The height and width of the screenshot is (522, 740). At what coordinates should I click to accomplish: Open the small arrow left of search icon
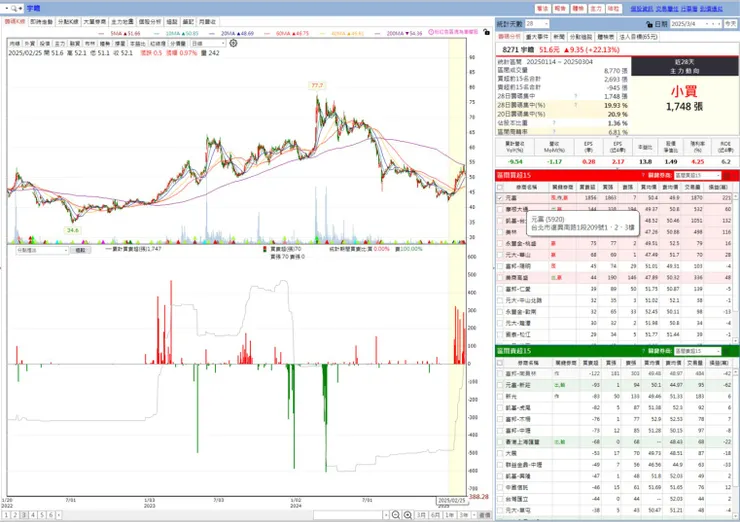coord(7,8)
